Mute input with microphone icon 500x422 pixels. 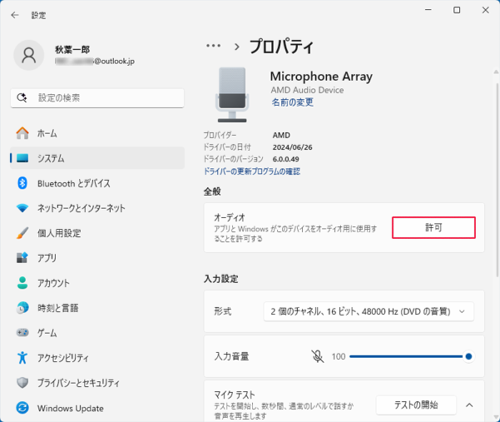[x=317, y=356]
